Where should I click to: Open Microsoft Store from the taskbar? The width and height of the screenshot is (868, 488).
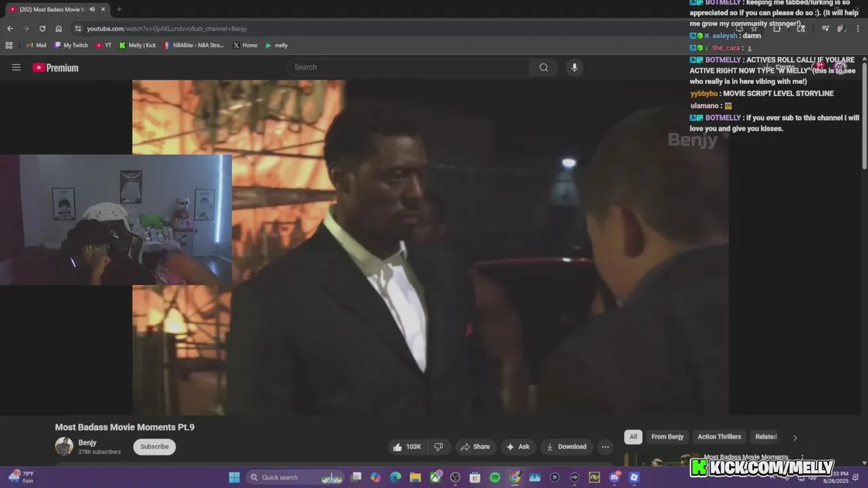pos(475,477)
